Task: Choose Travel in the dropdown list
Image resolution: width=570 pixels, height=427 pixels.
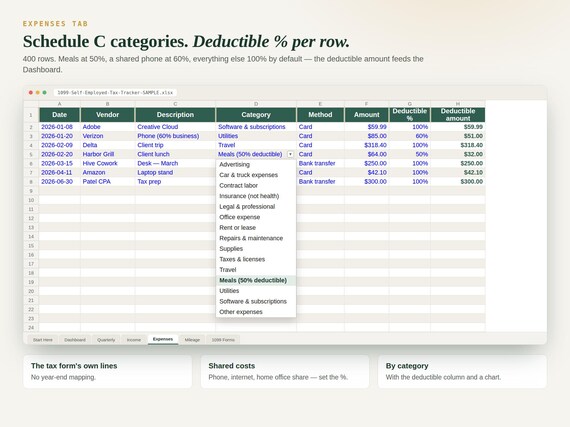Action: [256, 270]
